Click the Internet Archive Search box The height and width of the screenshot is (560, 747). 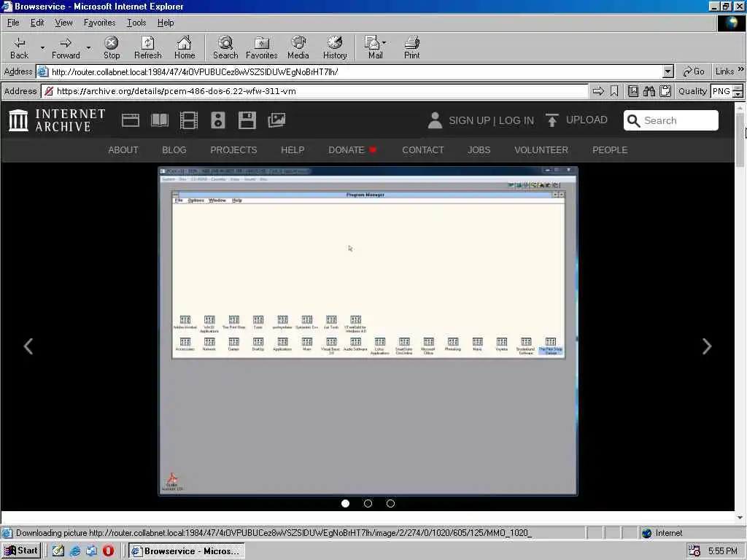(x=671, y=120)
